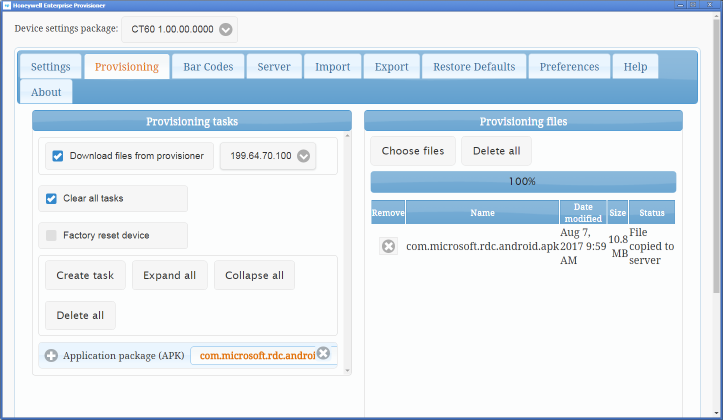
Task: Open the Import tab
Action: point(332,67)
